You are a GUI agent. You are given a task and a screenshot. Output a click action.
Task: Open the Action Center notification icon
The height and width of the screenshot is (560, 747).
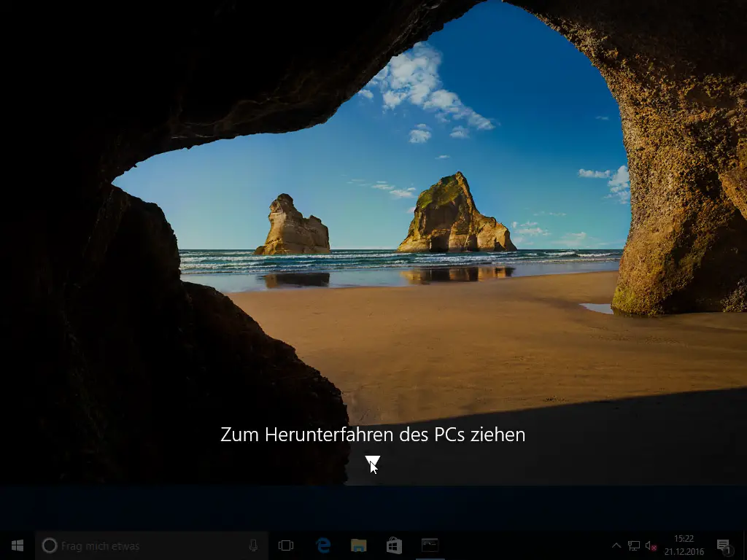point(723,546)
